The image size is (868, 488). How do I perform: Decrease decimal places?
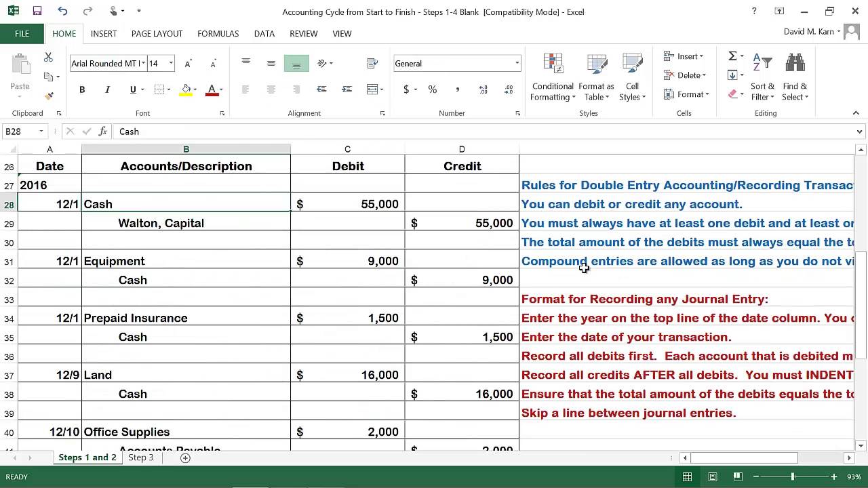click(x=509, y=89)
